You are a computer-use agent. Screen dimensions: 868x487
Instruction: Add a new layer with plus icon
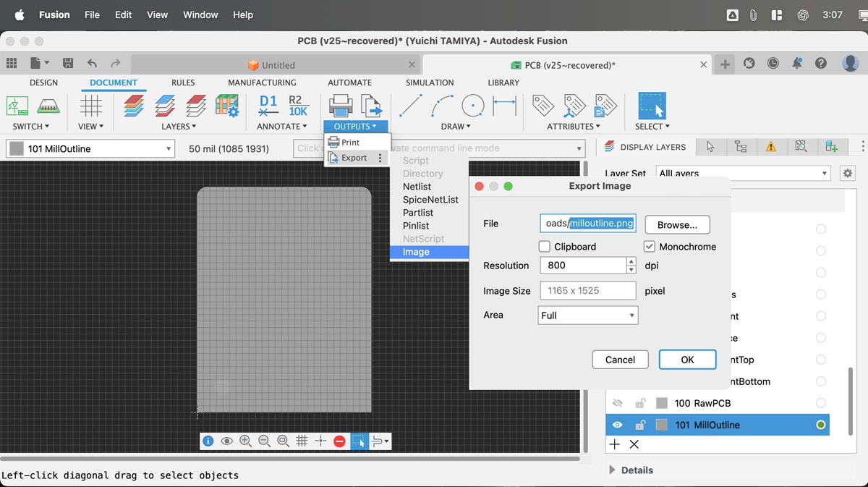pyautogui.click(x=615, y=444)
